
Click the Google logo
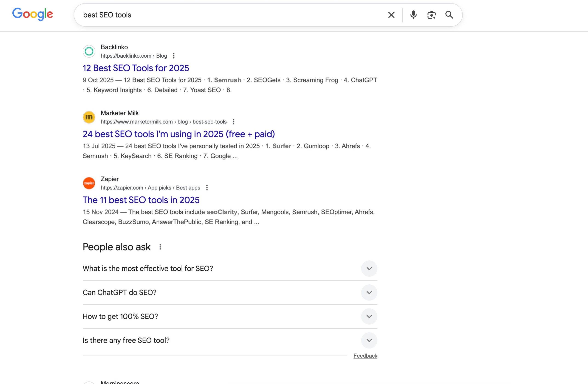click(33, 14)
